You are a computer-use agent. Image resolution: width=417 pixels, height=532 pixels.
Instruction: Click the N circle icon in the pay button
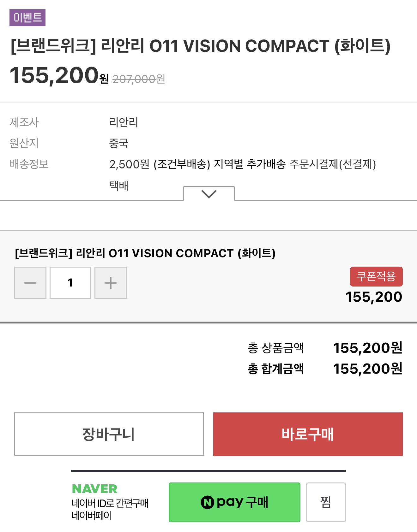click(x=207, y=502)
